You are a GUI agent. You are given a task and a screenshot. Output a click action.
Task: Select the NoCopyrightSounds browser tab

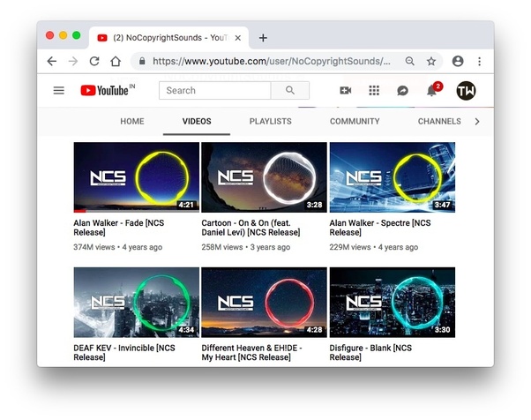[x=168, y=38]
